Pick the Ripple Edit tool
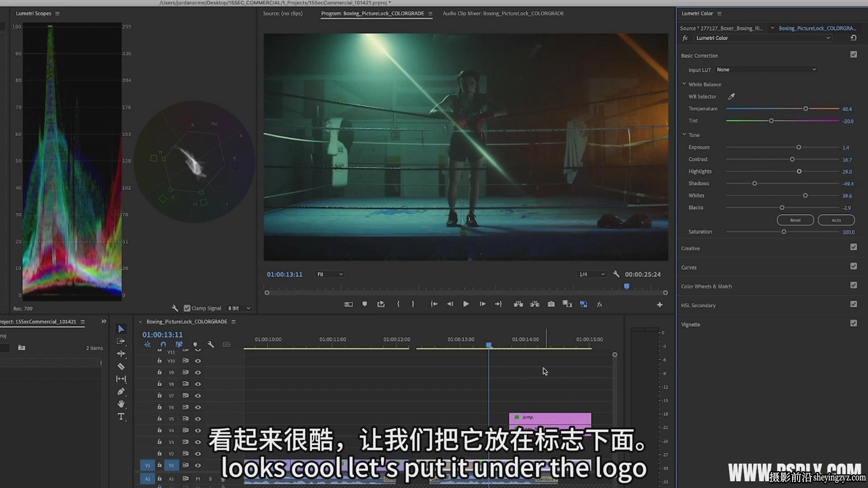The image size is (868, 488). [121, 354]
